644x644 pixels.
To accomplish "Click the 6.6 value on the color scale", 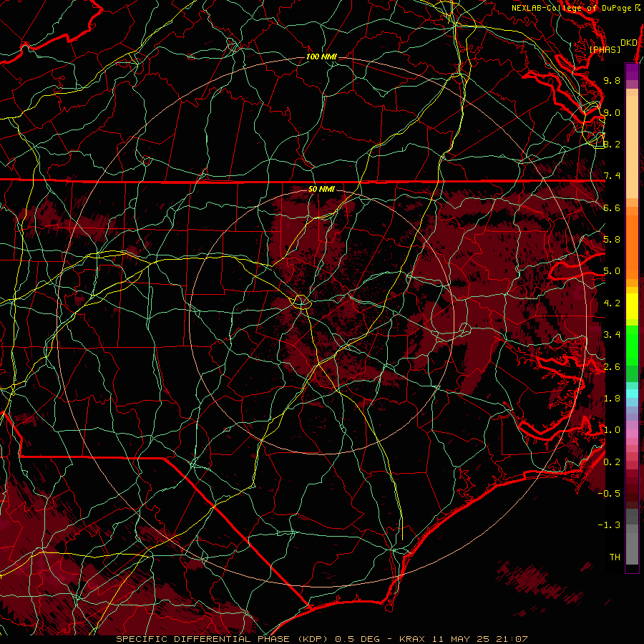I will point(612,208).
